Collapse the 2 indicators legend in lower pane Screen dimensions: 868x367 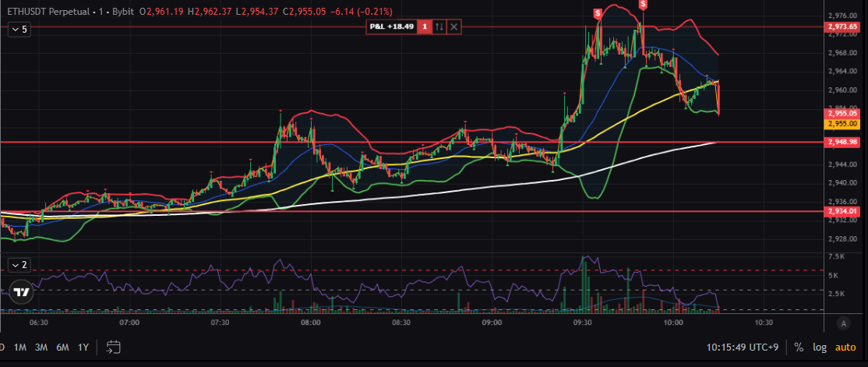19,264
